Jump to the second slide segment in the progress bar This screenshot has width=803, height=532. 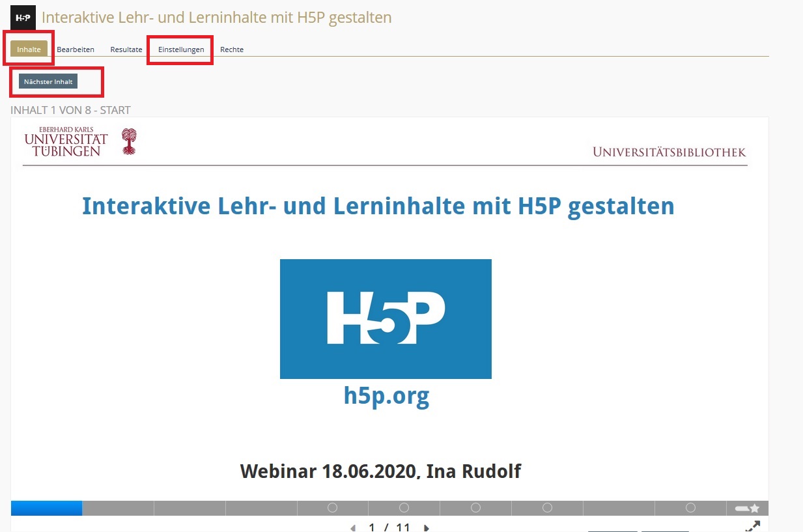118,508
